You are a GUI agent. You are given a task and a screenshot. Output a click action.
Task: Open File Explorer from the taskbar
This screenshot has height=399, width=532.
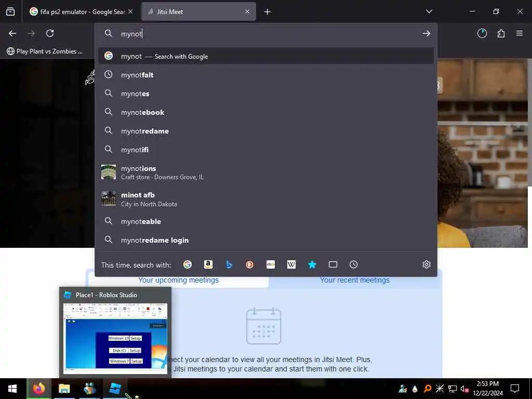(x=64, y=389)
